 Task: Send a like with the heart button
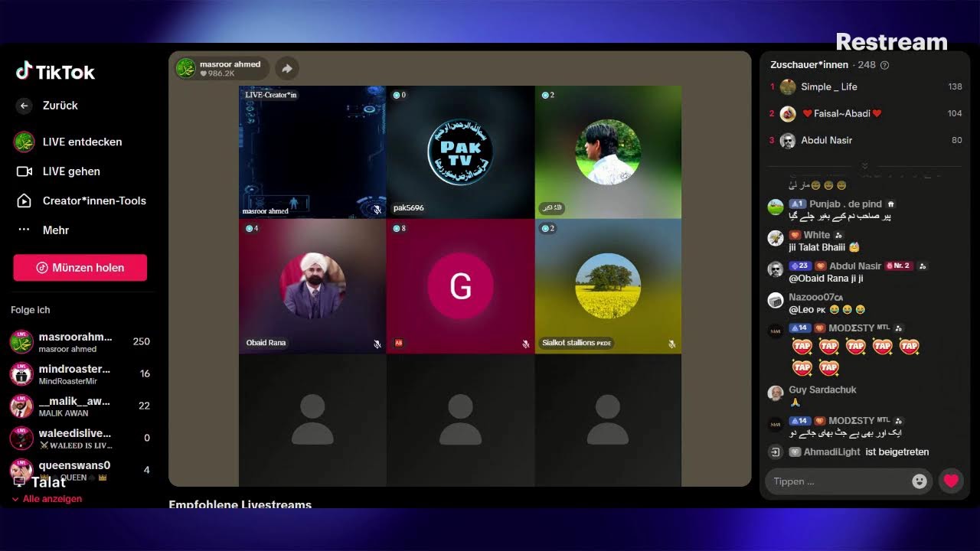pos(951,481)
